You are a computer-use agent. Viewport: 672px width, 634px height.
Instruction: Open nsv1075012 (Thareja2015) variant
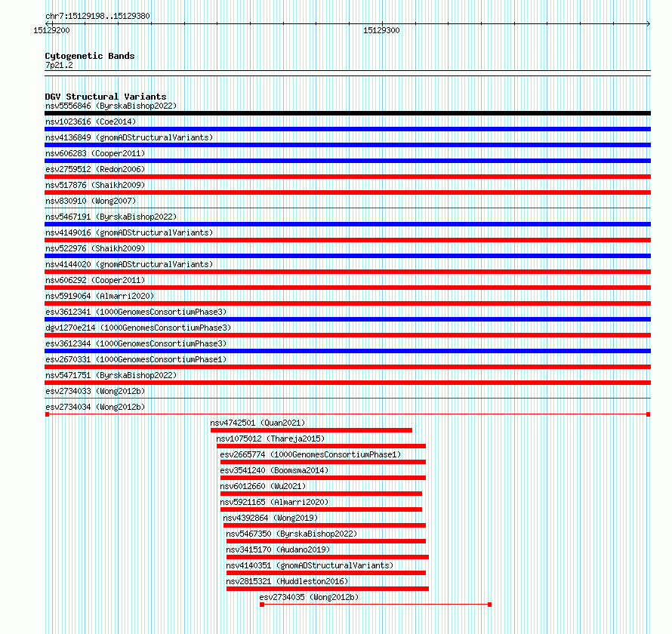[270, 439]
